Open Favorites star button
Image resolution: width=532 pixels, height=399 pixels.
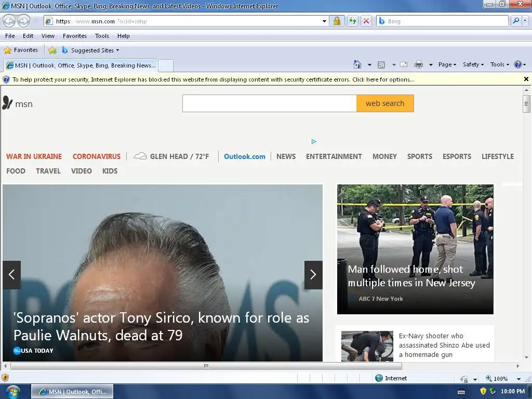(x=21, y=50)
